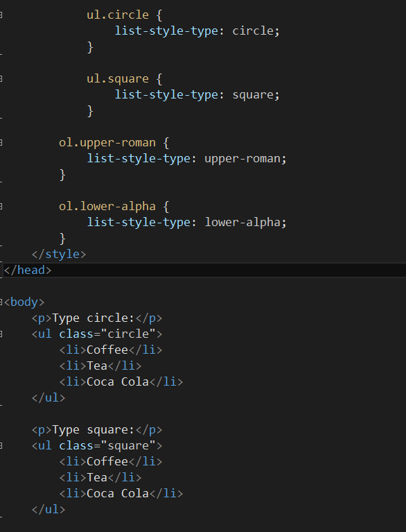
Task: Place cursor on the "ul.square {" selector
Action: coord(125,78)
